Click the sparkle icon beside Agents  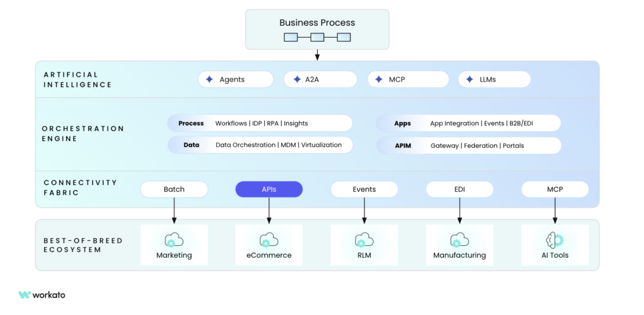point(209,79)
